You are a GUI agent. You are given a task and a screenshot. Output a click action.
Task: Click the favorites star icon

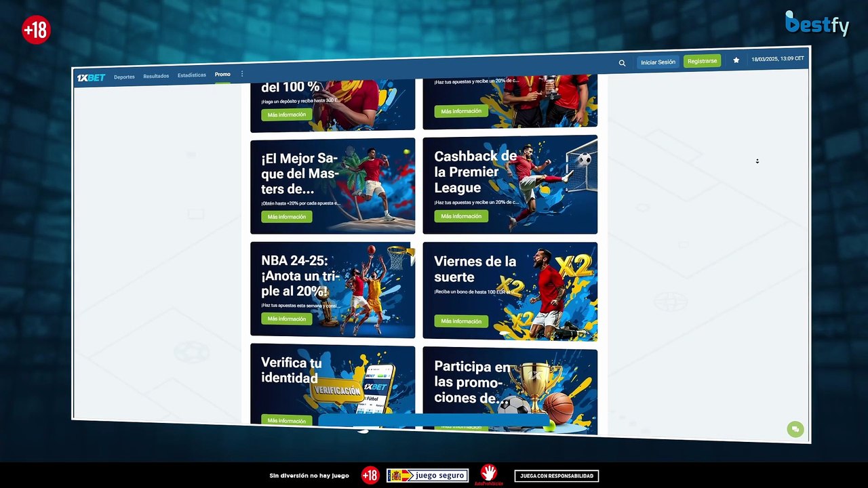click(x=736, y=60)
